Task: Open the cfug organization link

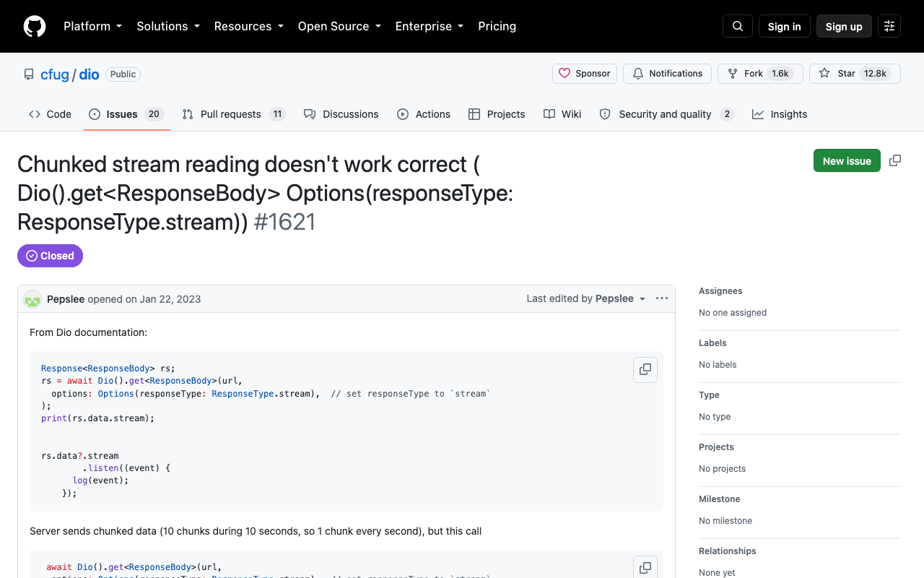Action: [x=55, y=74]
